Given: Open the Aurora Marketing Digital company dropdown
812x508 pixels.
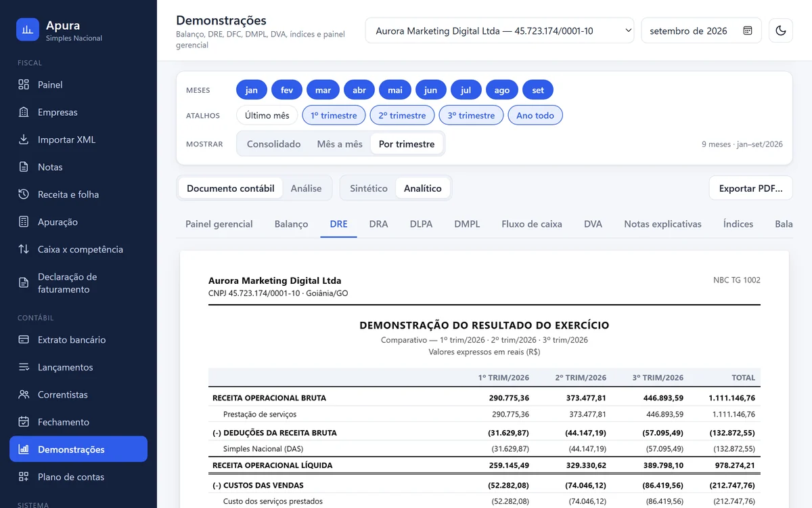Looking at the screenshot, I should [x=499, y=30].
